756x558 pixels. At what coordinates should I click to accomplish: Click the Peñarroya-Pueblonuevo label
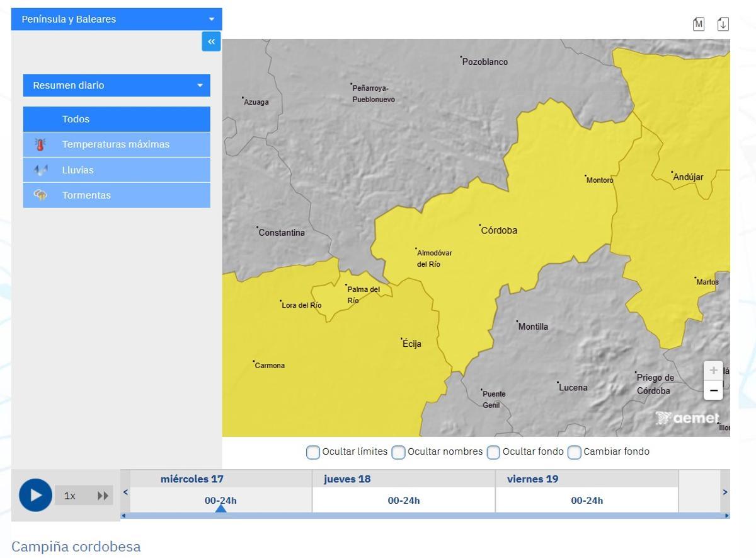tap(374, 94)
